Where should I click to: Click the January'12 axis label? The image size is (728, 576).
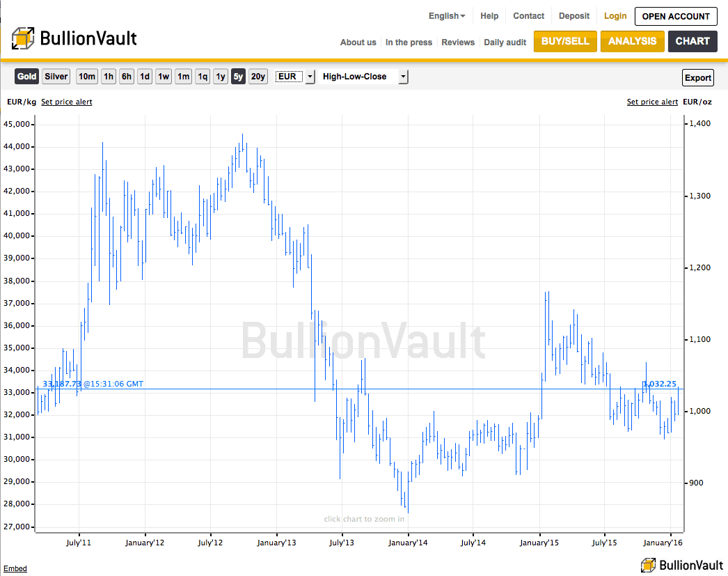coord(144,543)
